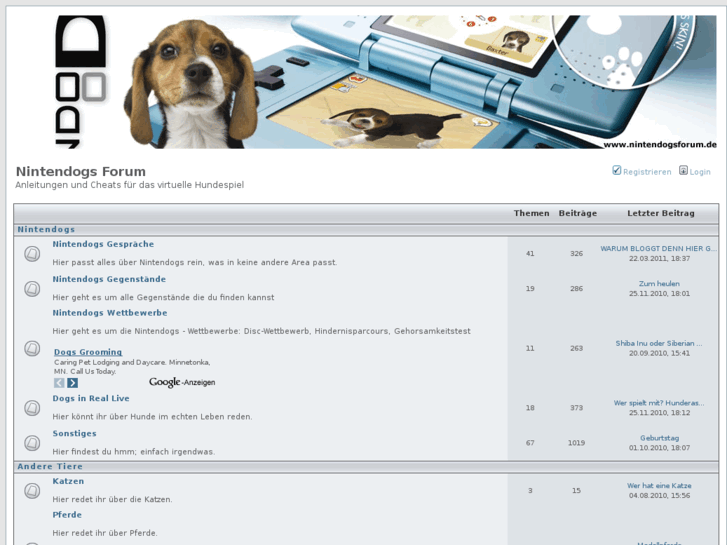Click the Themen column header

click(531, 213)
